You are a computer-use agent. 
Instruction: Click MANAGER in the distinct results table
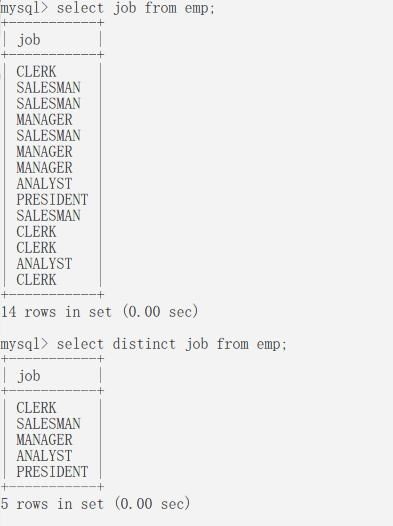[x=44, y=440]
